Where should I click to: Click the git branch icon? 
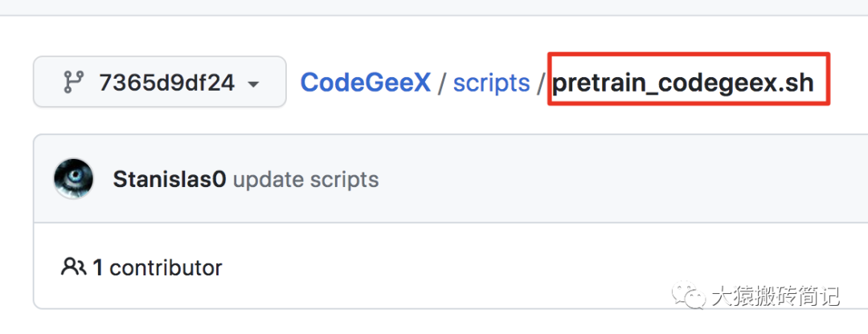(x=74, y=82)
